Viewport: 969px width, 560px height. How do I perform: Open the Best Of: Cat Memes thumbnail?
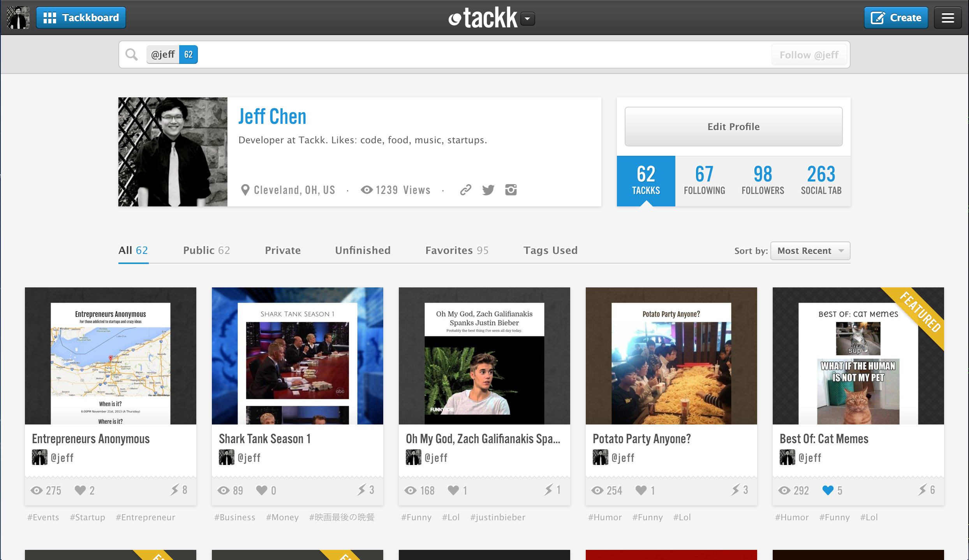[858, 356]
